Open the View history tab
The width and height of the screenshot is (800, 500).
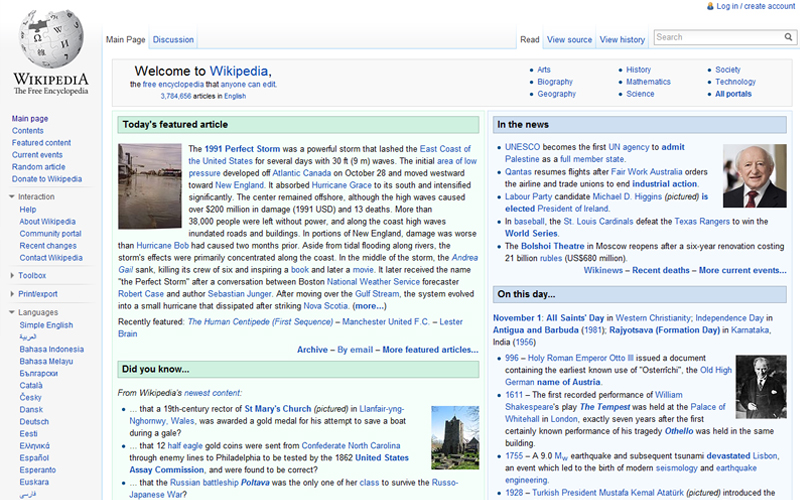622,39
